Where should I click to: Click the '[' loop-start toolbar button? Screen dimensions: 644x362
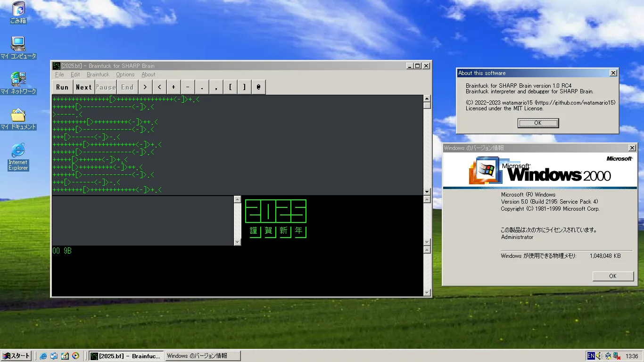click(x=230, y=87)
